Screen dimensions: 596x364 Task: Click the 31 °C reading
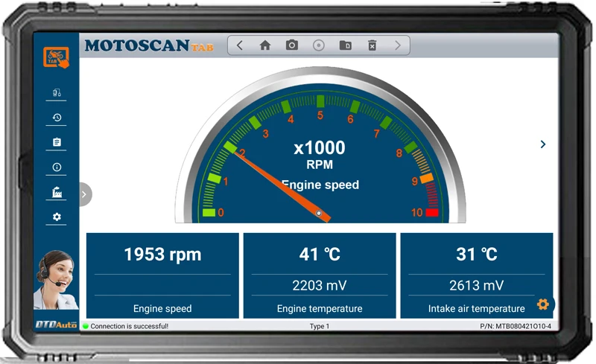(x=477, y=254)
